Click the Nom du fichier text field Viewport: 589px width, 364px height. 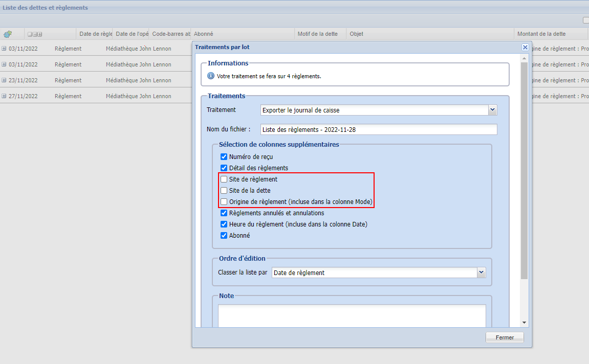(x=379, y=130)
